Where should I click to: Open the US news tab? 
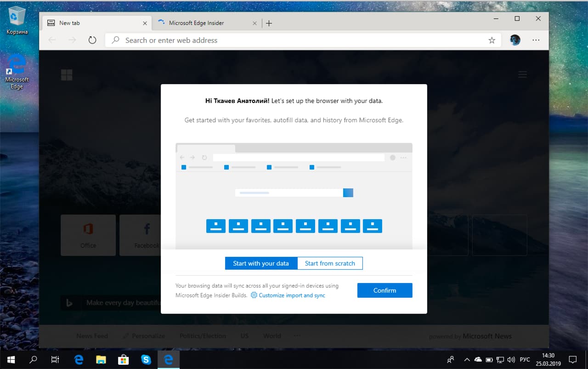[244, 336]
